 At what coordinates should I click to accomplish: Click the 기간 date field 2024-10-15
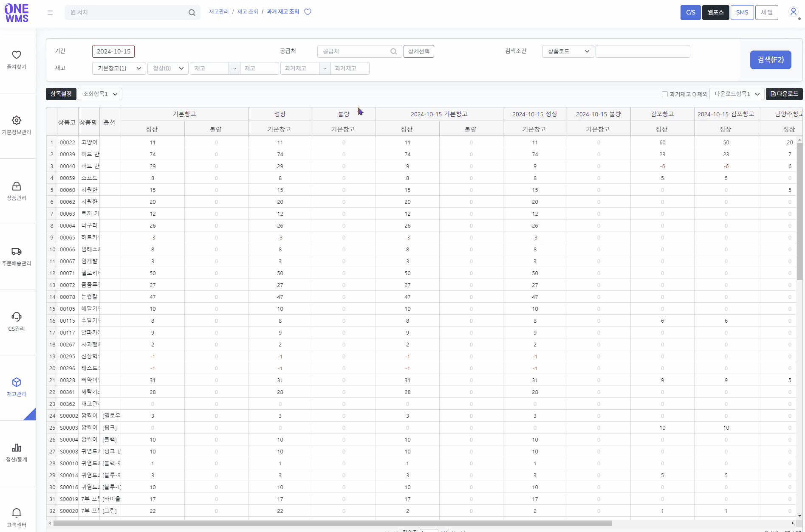coord(113,51)
